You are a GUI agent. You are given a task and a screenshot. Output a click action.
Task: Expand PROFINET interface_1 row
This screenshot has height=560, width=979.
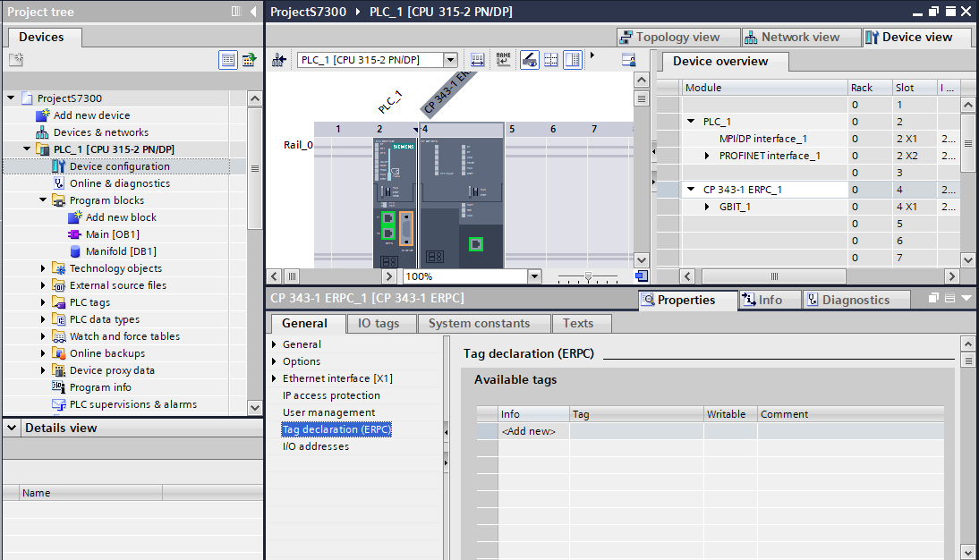tap(707, 156)
